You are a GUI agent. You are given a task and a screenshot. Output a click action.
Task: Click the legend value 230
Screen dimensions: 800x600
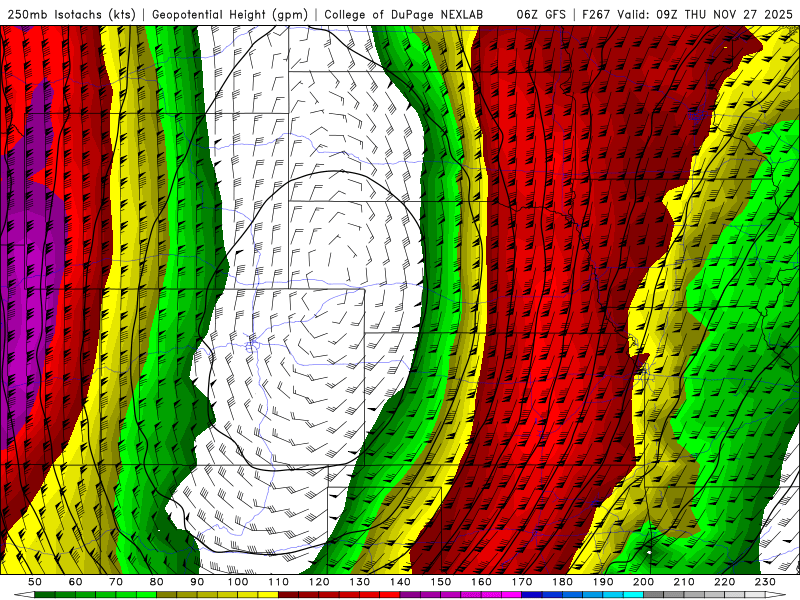point(765,582)
